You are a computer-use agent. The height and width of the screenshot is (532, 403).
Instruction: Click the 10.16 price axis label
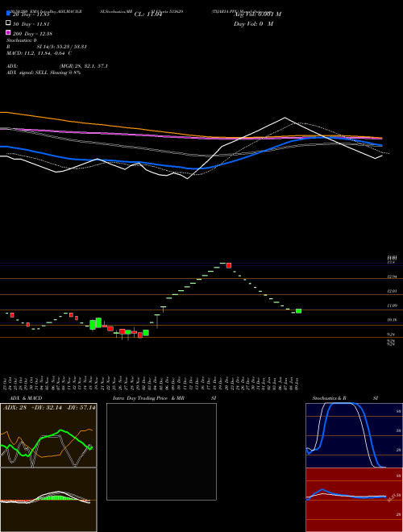pos(392,320)
